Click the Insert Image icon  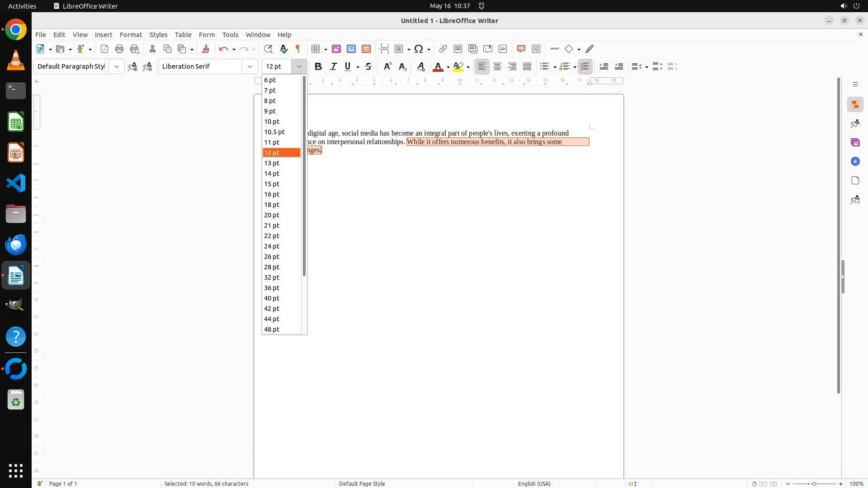click(336, 49)
